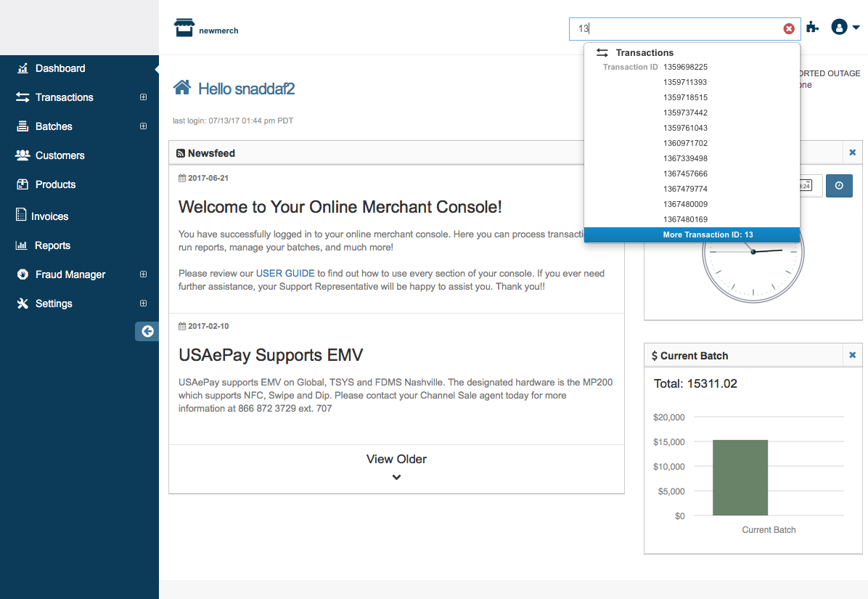This screenshot has height=599, width=868.
Task: Expand the Batches sidebar submenu
Action: pyautogui.click(x=143, y=126)
